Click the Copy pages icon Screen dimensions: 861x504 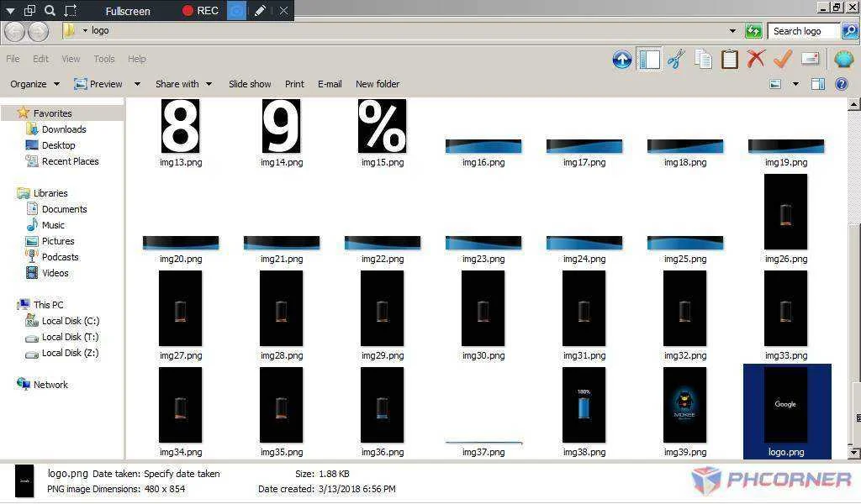703,60
